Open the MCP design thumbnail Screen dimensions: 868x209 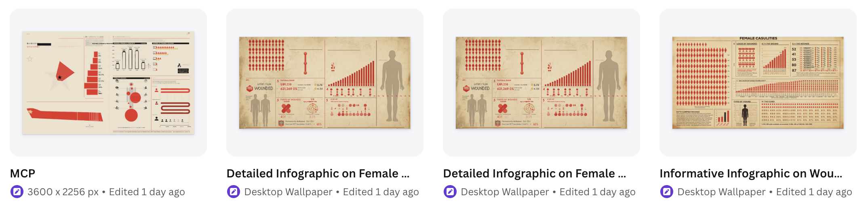point(108,83)
